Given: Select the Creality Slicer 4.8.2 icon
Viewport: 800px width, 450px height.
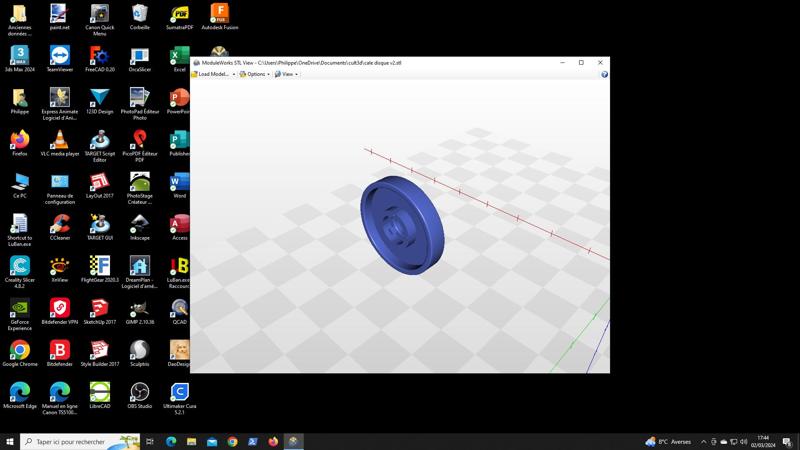Looking at the screenshot, I should 20,272.
